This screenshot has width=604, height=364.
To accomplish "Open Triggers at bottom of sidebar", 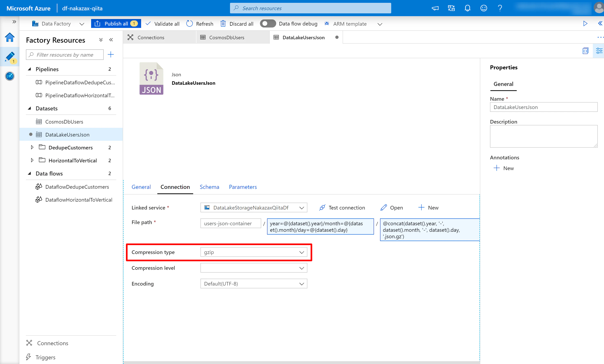I will point(41,357).
